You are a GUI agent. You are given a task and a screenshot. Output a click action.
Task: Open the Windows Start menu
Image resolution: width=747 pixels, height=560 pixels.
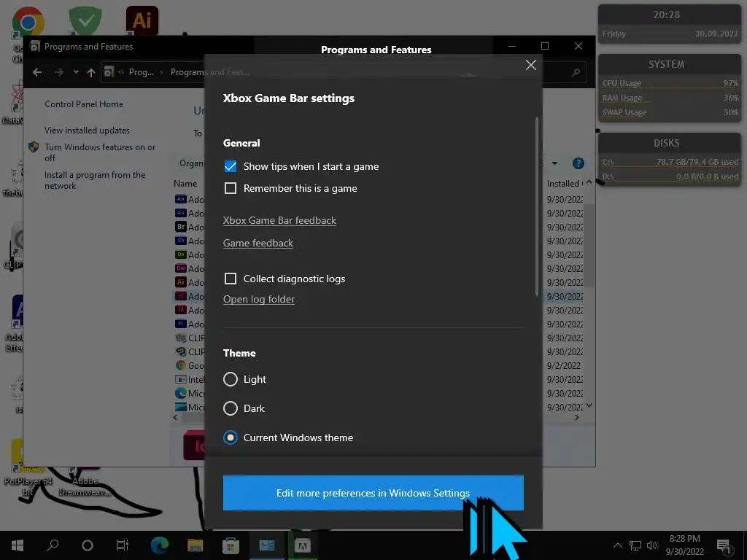[18, 545]
